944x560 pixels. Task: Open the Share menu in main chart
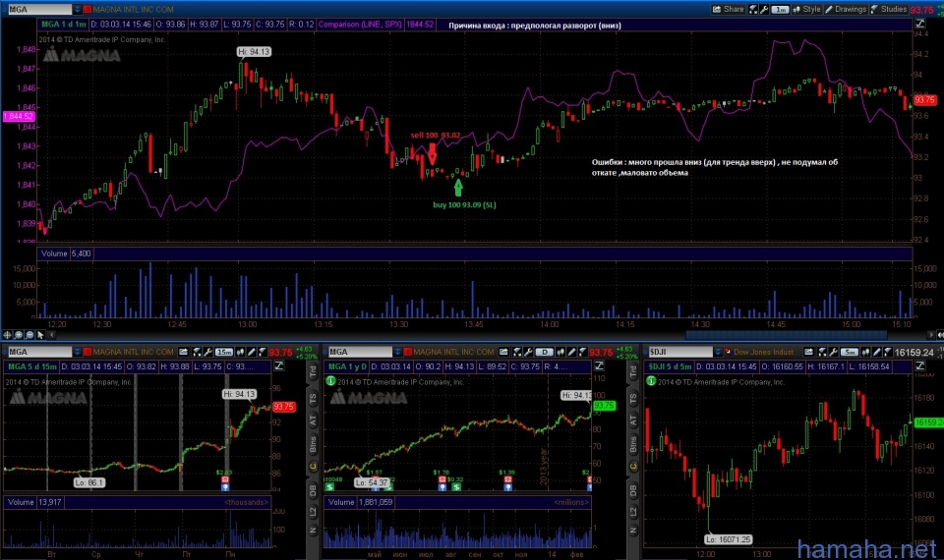pos(729,9)
